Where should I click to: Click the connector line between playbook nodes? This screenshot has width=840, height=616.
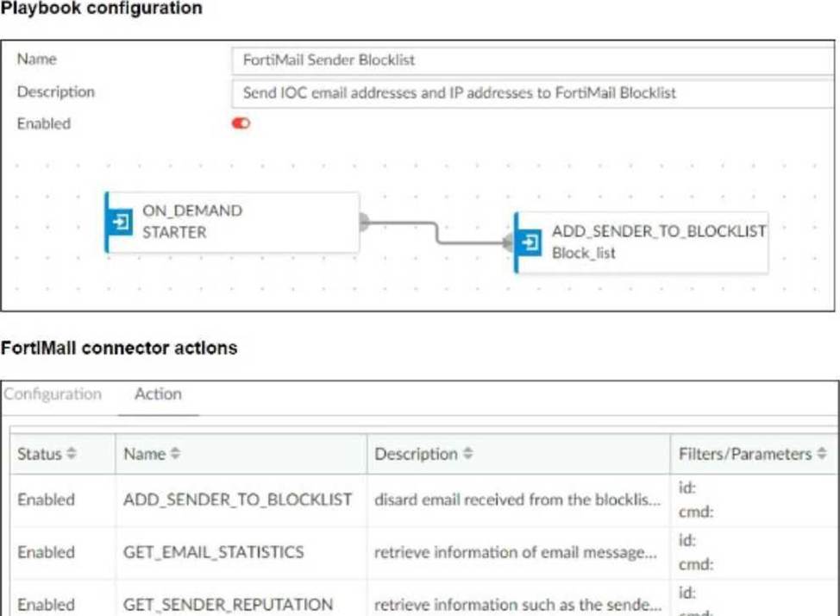pyautogui.click(x=436, y=232)
